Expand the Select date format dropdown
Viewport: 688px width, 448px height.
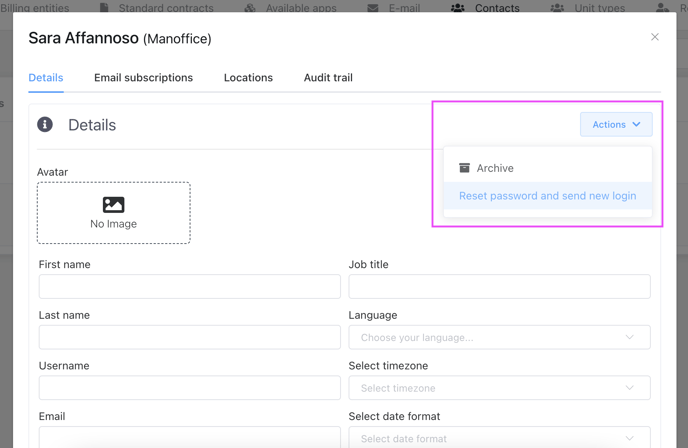tap(499, 438)
